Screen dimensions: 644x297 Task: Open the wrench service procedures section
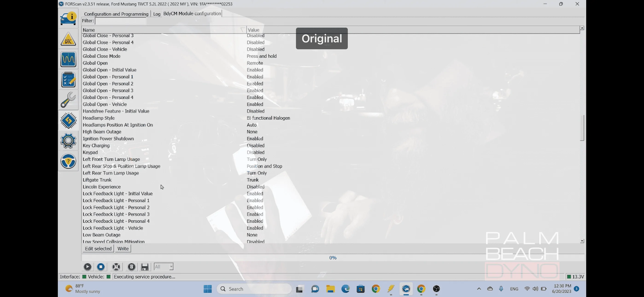pos(68,100)
